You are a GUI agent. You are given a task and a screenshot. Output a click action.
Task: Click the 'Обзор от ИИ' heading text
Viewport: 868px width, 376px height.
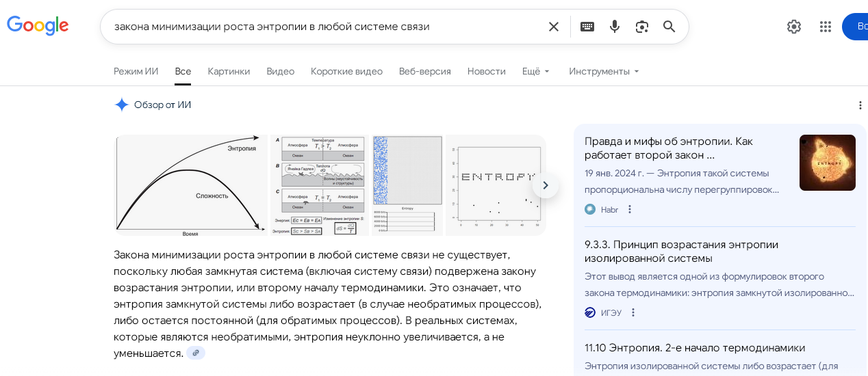click(162, 105)
